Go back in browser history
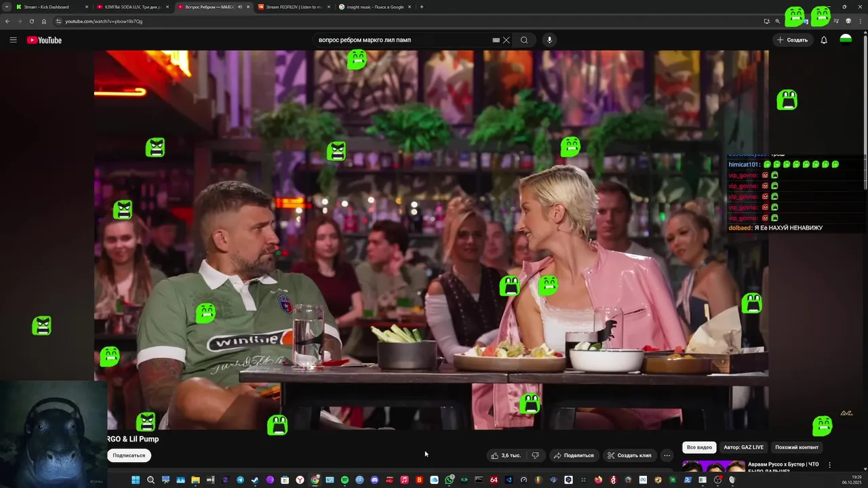The image size is (868, 488). tap(7, 21)
